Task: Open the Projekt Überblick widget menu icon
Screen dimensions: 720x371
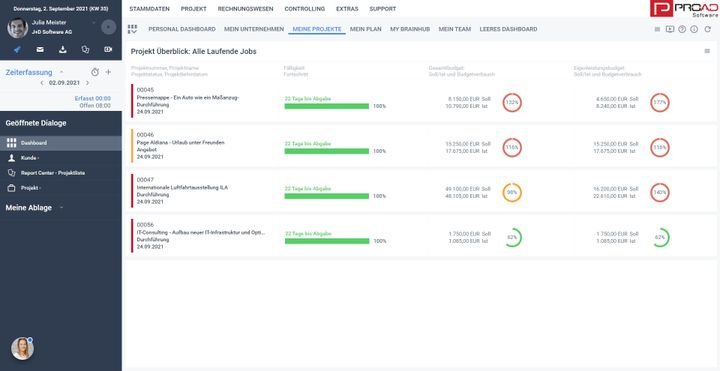Action: [x=707, y=51]
